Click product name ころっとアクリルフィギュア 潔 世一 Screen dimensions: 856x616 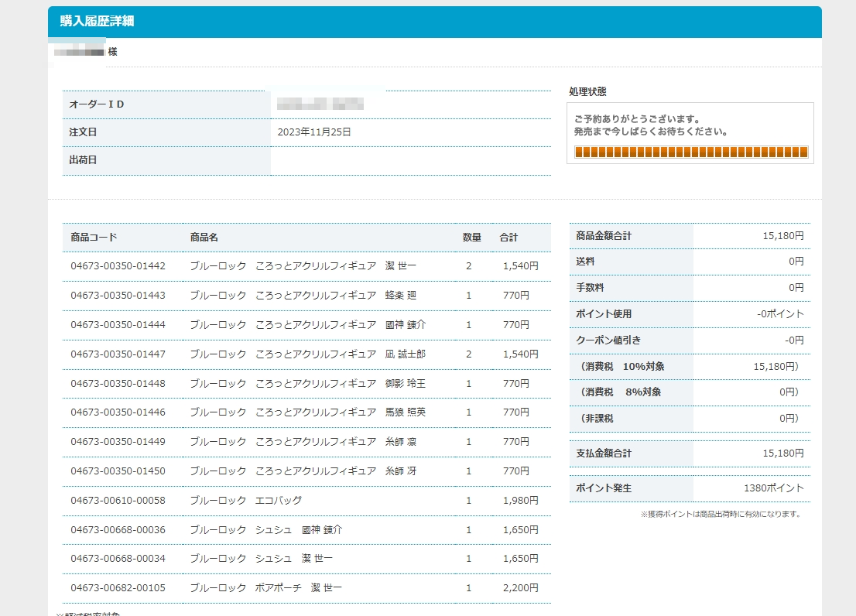(x=336, y=265)
